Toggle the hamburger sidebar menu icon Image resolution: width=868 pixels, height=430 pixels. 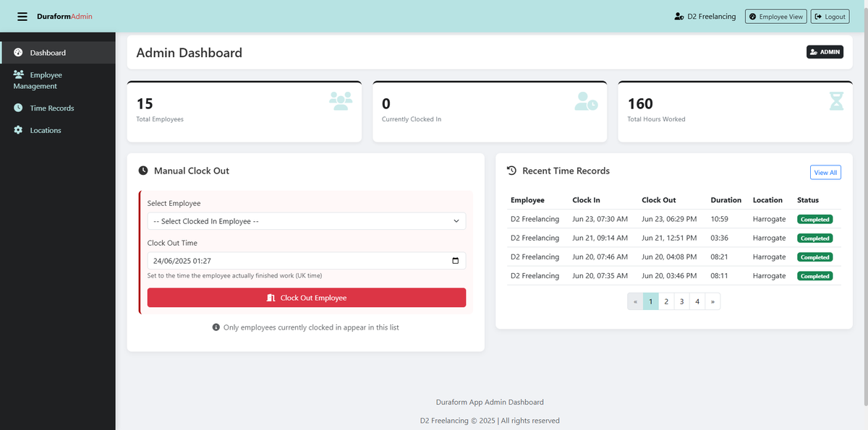point(22,17)
